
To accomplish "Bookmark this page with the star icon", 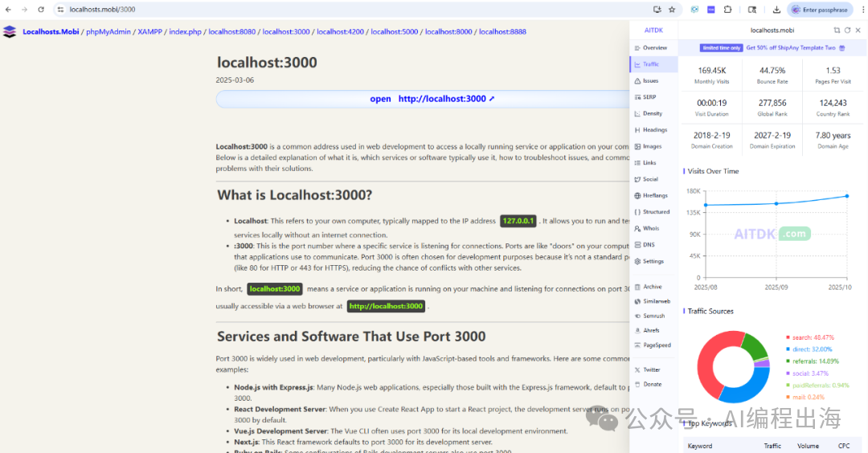I will point(672,10).
